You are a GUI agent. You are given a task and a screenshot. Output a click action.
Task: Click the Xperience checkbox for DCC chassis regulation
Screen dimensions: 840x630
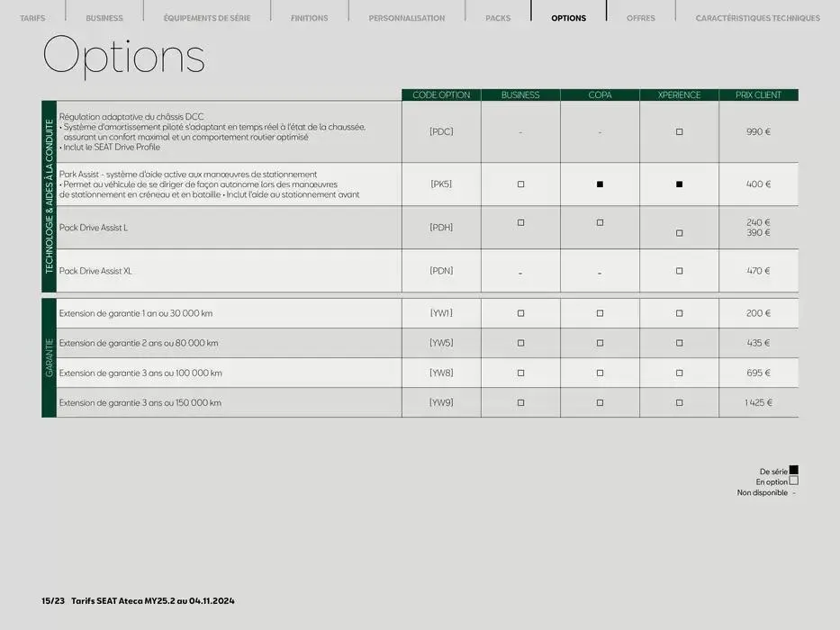pyautogui.click(x=679, y=132)
